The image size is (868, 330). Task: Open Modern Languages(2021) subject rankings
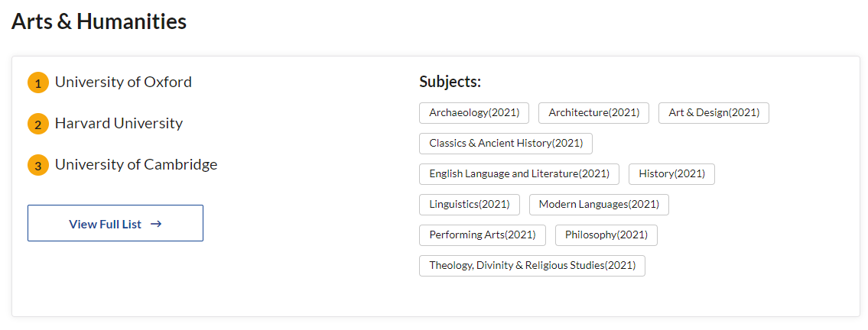tap(599, 204)
